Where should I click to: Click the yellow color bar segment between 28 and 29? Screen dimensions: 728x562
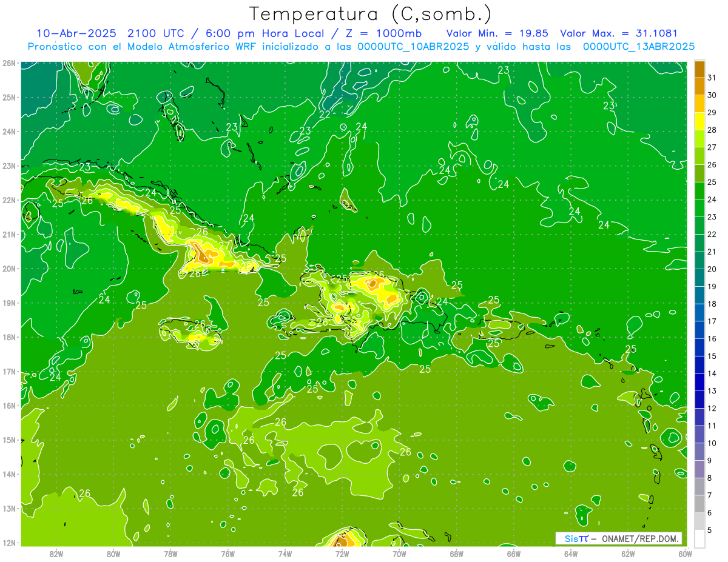tap(699, 121)
